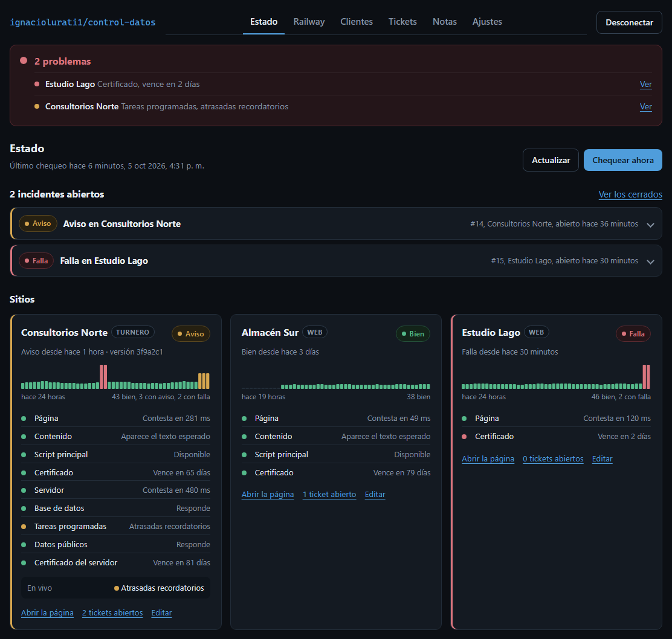Switch to the Railway tab
Viewport: 672px width, 639px height.
coord(309,22)
